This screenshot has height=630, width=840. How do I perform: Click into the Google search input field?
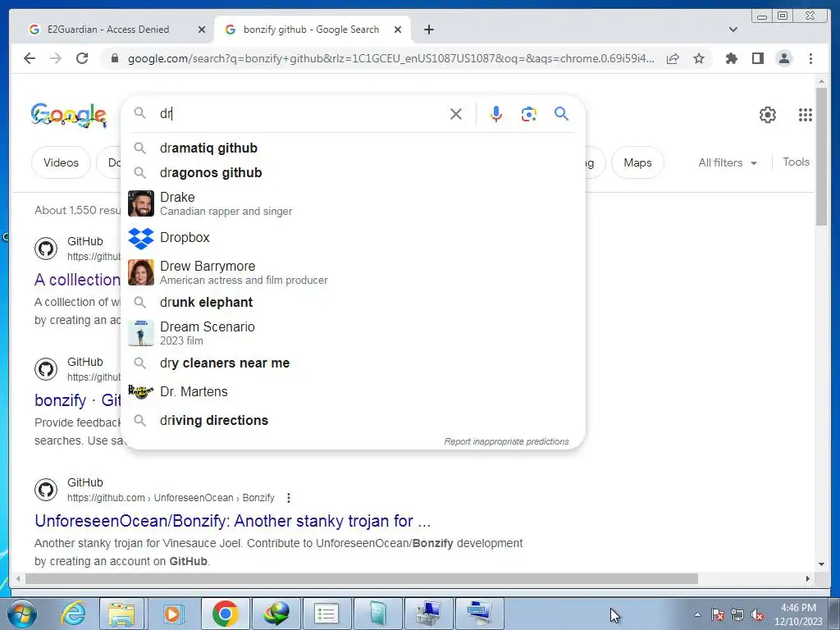[300, 113]
